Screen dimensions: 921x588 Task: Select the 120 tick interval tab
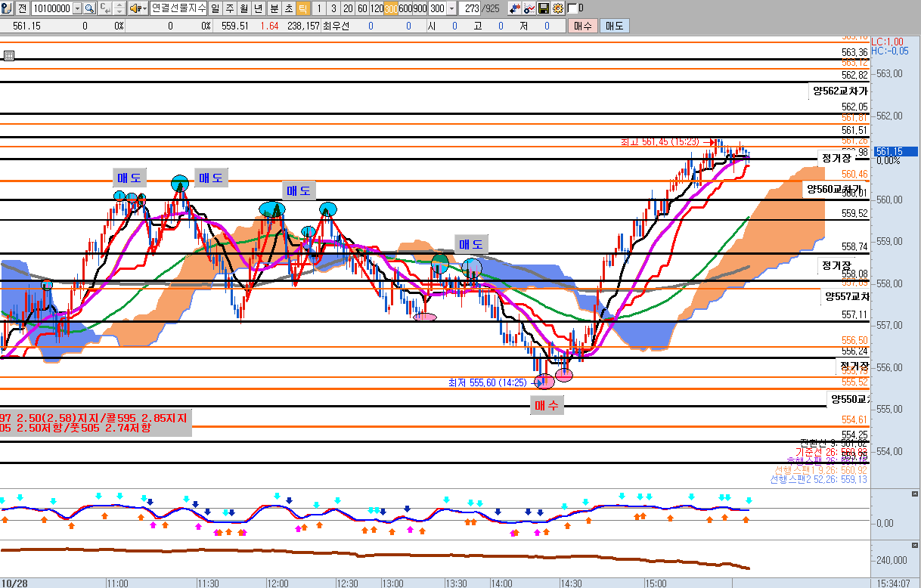click(x=376, y=8)
